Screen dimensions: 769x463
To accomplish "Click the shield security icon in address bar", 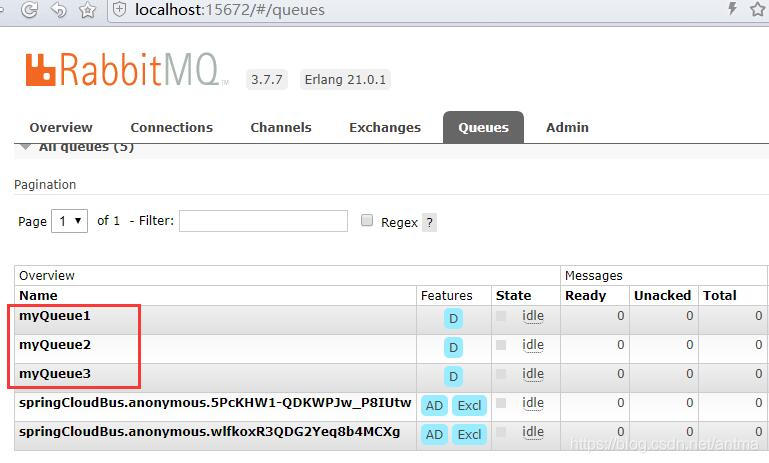I will (119, 10).
